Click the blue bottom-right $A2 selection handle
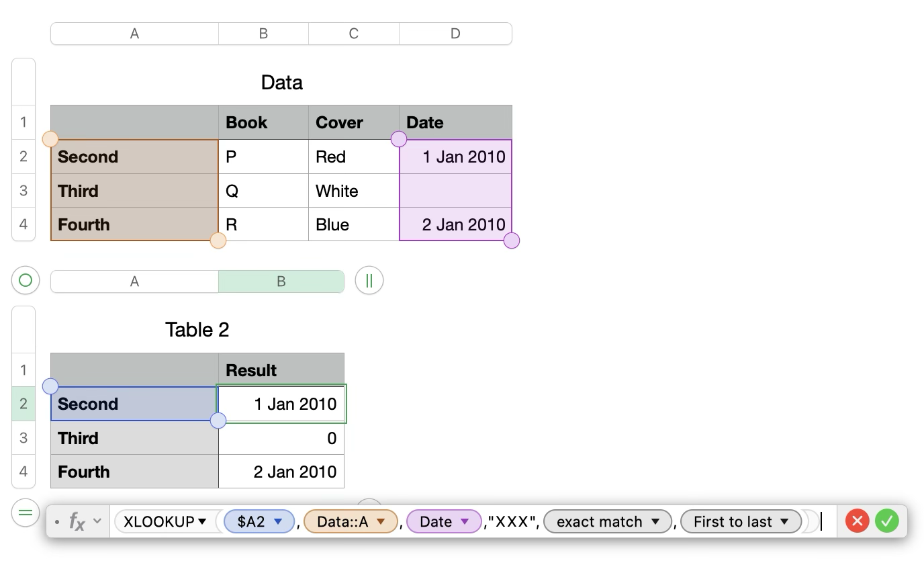Screen dimensions: 924x567 click(218, 421)
